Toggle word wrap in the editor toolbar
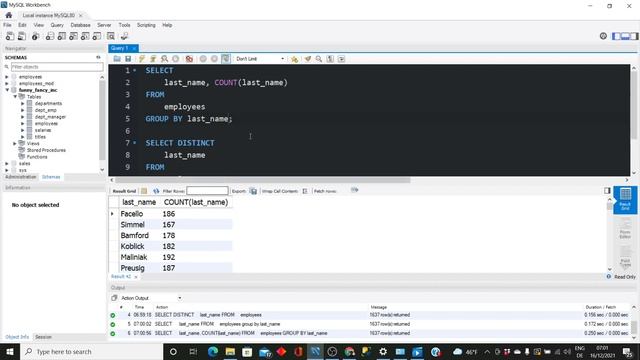The height and width of the screenshot is (360, 640). (x=342, y=59)
